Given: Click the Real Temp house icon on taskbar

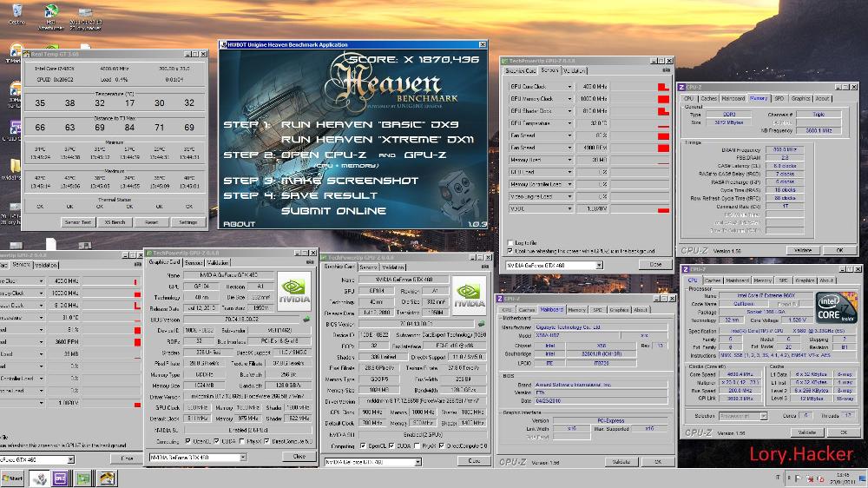Looking at the screenshot, I should pyautogui.click(x=106, y=478).
